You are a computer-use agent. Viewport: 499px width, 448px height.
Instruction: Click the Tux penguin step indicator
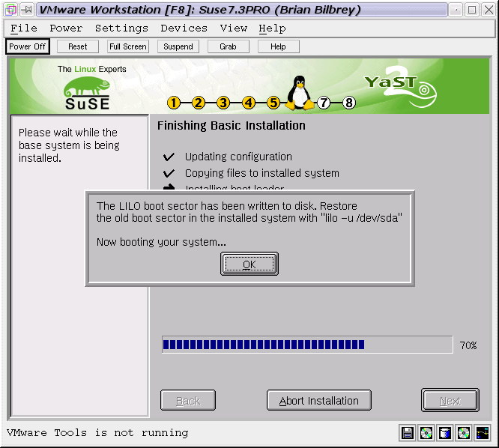coord(300,94)
